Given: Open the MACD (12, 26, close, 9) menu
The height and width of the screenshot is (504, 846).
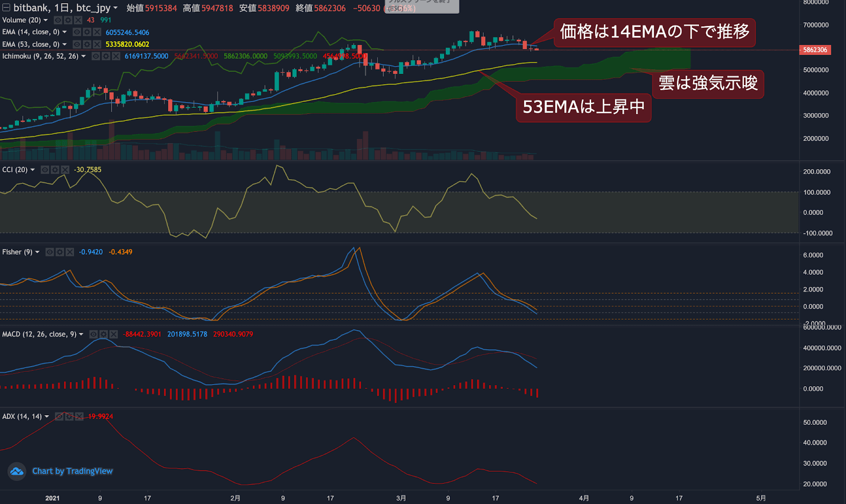Looking at the screenshot, I should 80,334.
